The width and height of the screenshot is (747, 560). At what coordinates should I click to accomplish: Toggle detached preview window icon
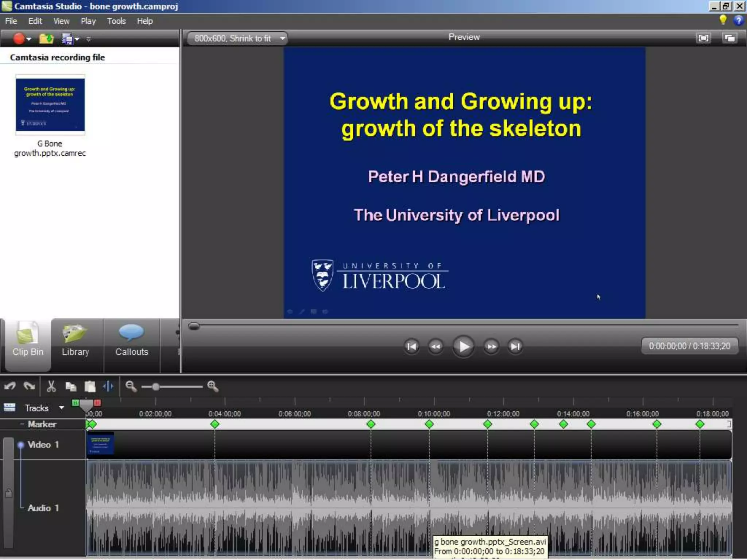729,38
